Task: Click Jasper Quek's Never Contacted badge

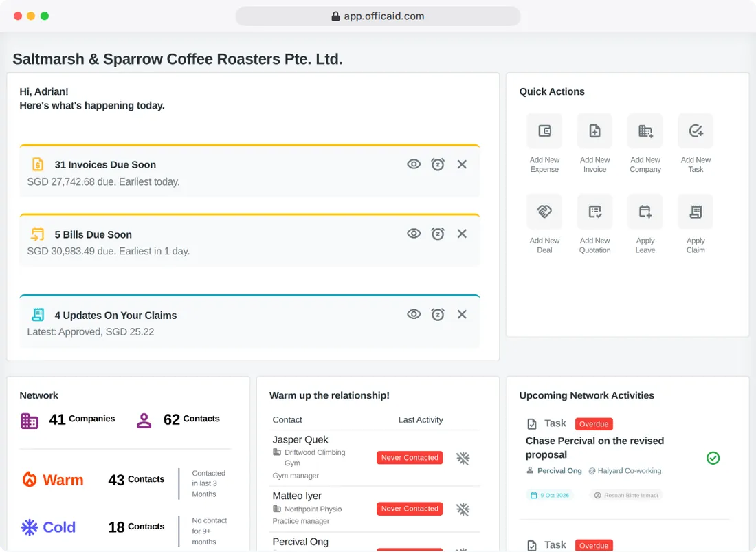Action: (410, 458)
